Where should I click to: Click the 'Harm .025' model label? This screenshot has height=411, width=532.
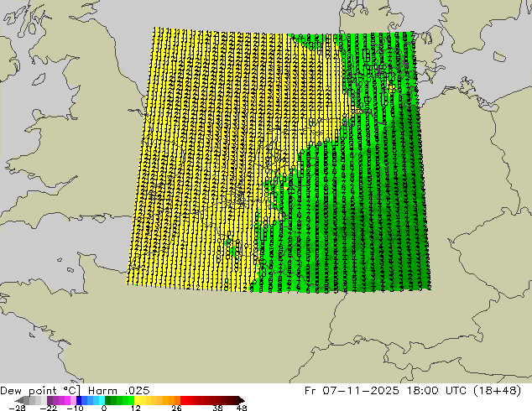pos(119,391)
